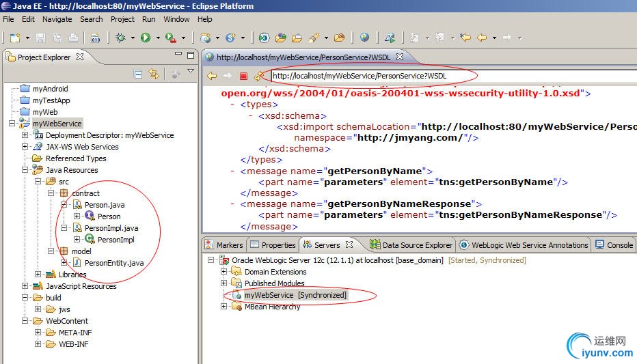Screen dimensions: 637x364
Task: Open the Window menu
Action: coord(176,19)
